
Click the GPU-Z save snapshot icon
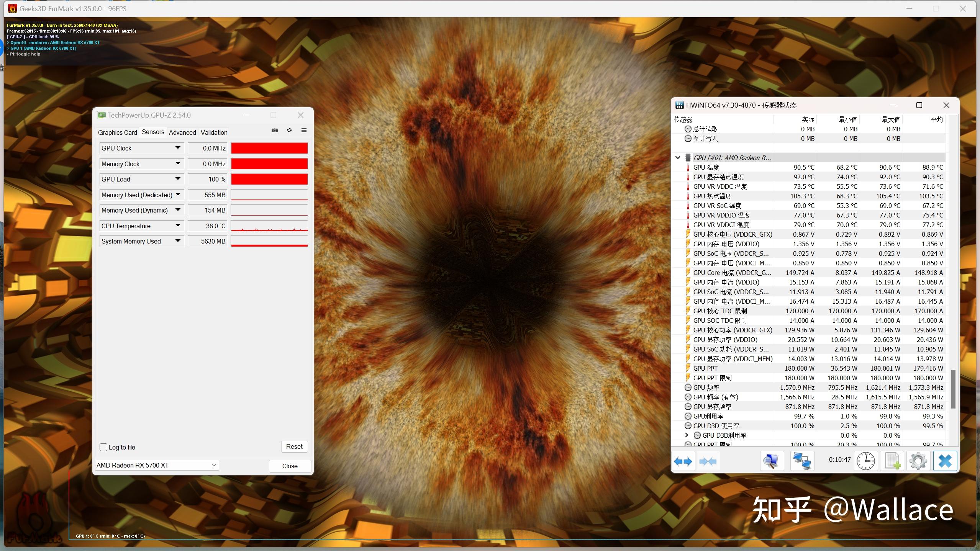pos(275,131)
